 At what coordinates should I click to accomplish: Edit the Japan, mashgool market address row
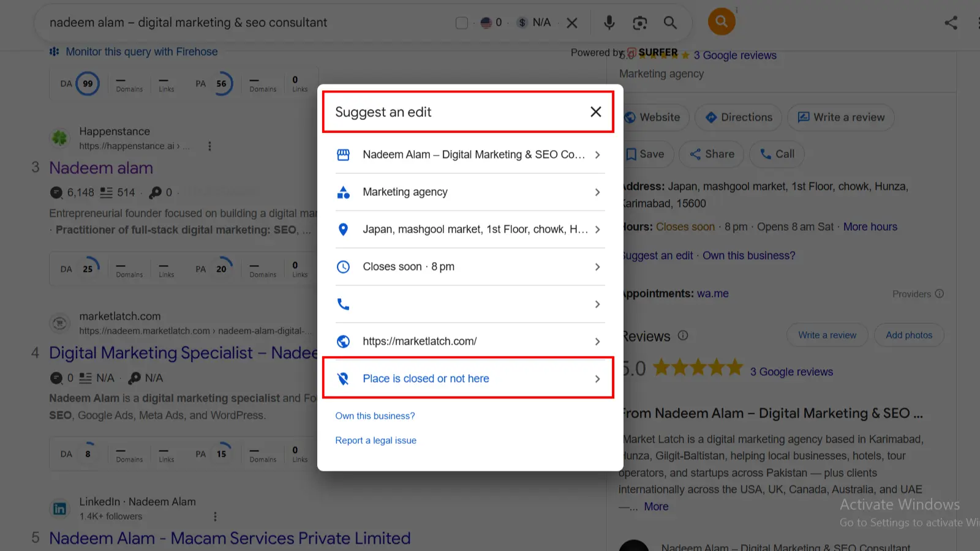[x=470, y=230]
